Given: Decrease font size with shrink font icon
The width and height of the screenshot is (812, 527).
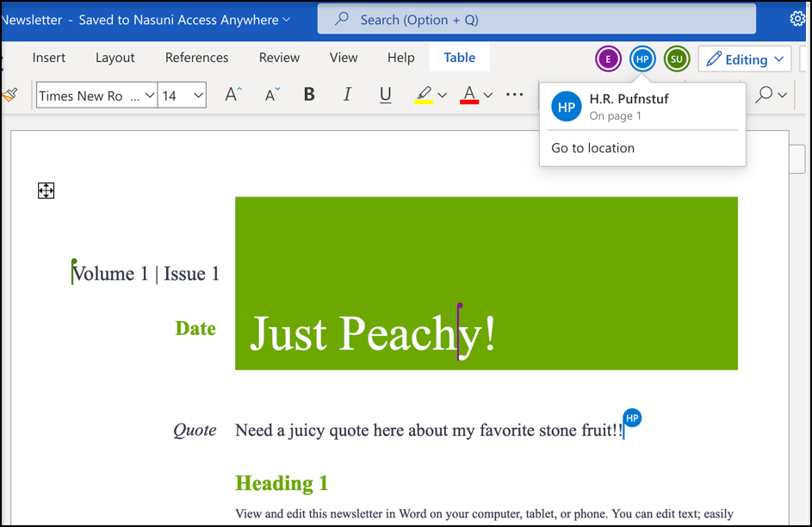Looking at the screenshot, I should click(x=272, y=95).
